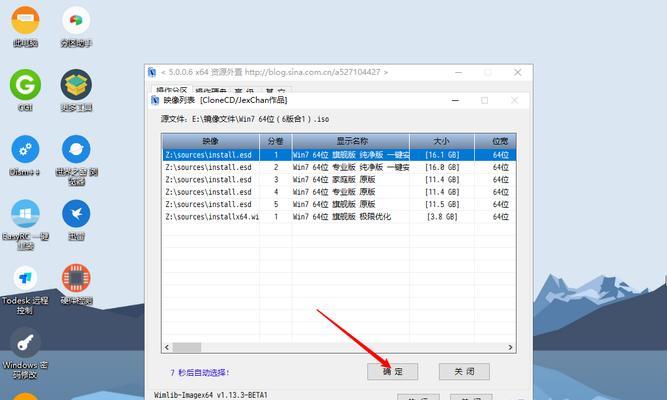Click the 源文件 path text

pyautogui.click(x=245, y=119)
